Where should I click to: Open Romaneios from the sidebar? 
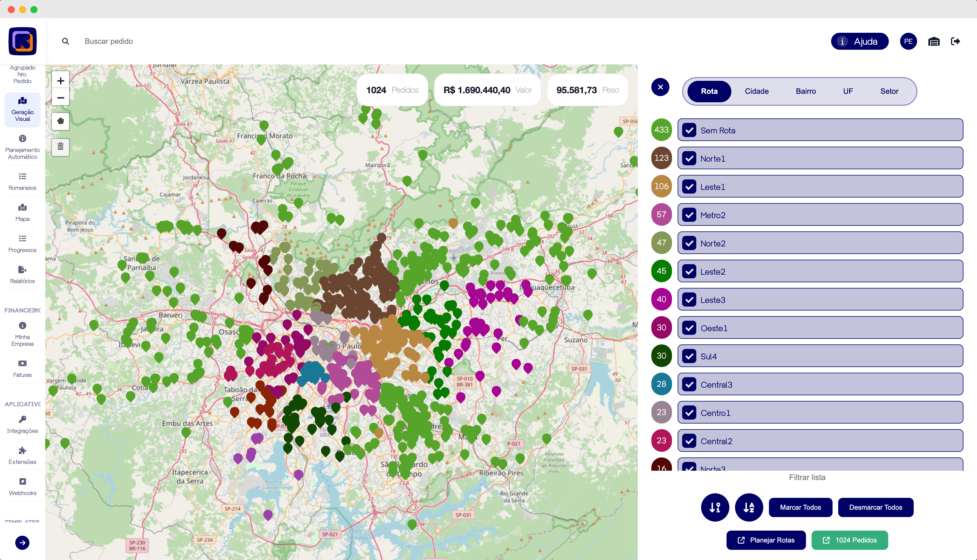22,182
